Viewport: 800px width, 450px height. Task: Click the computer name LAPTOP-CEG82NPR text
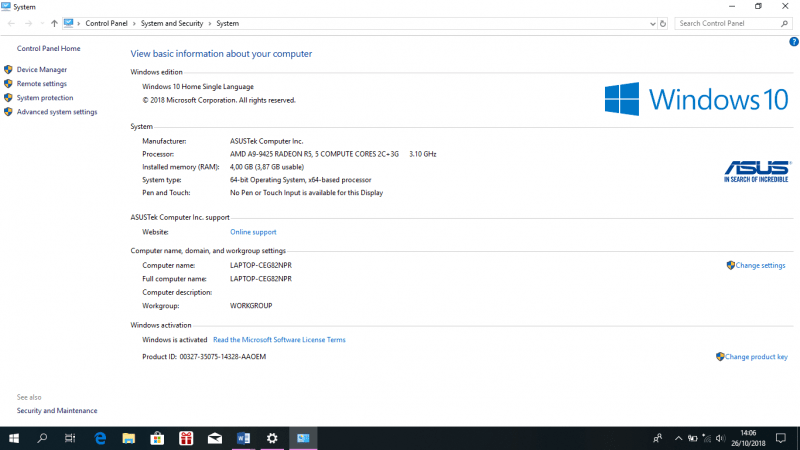tap(261, 265)
